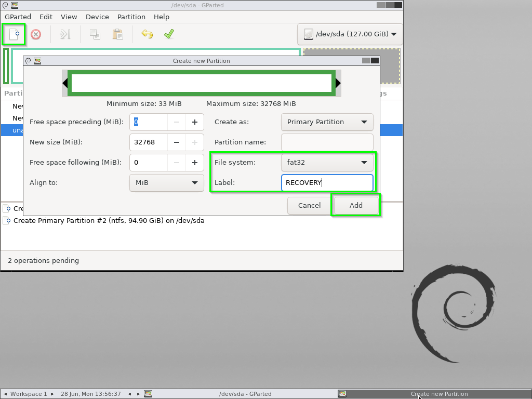Switch to previous workspace with left arrow
This screenshot has height=399, width=532.
tap(5, 394)
